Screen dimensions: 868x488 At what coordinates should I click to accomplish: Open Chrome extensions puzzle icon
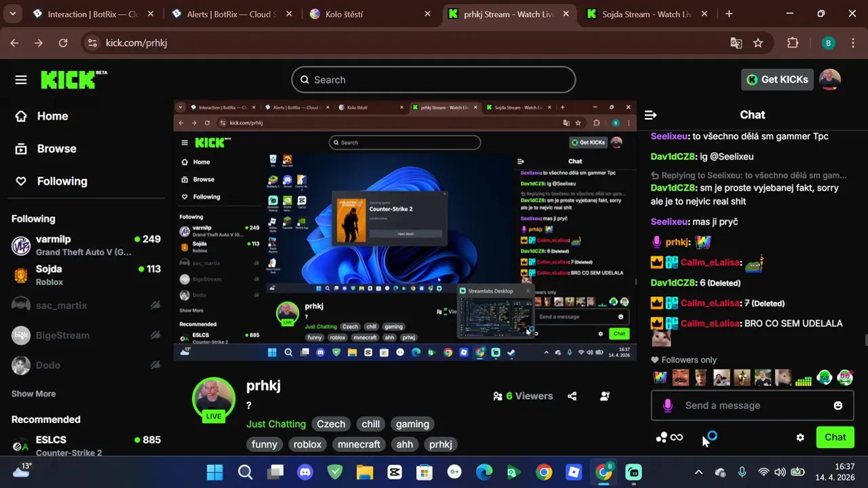coord(793,43)
